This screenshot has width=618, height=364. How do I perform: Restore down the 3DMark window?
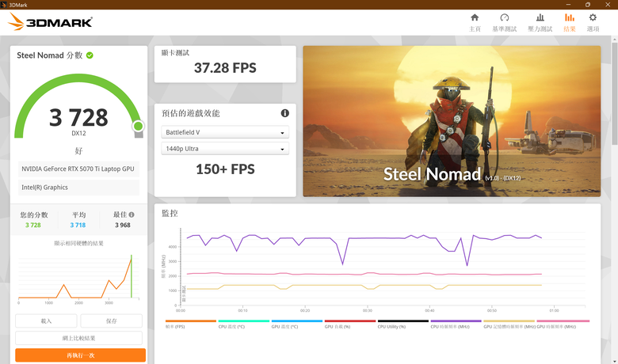(588, 5)
